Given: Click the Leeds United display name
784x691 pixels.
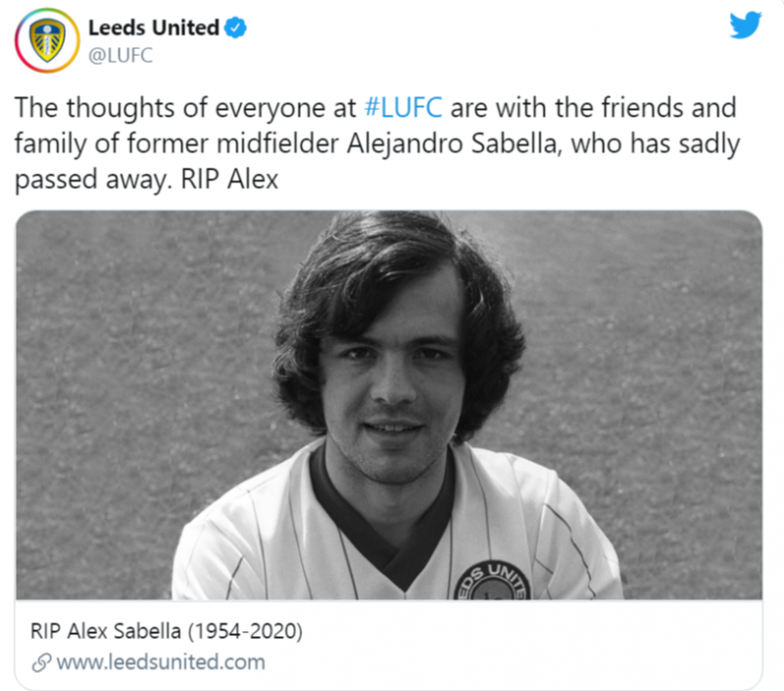Looking at the screenshot, I should (x=153, y=28).
